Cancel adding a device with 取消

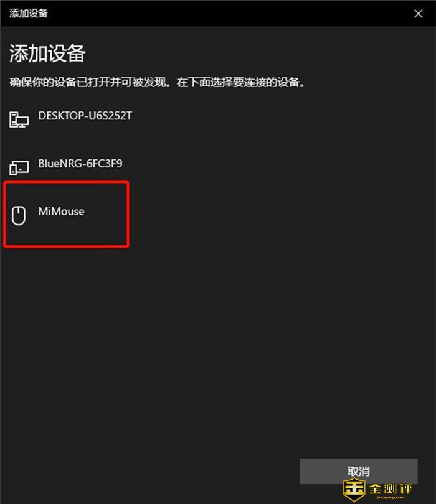(x=358, y=471)
